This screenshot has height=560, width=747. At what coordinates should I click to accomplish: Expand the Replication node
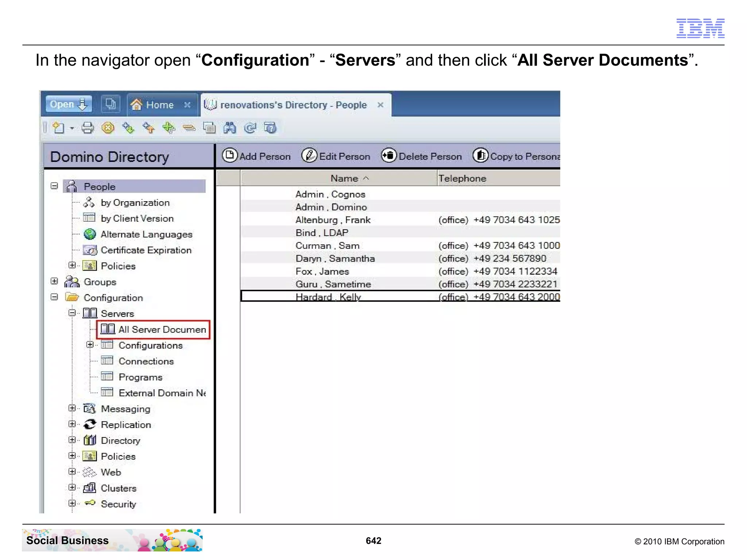pos(72,424)
